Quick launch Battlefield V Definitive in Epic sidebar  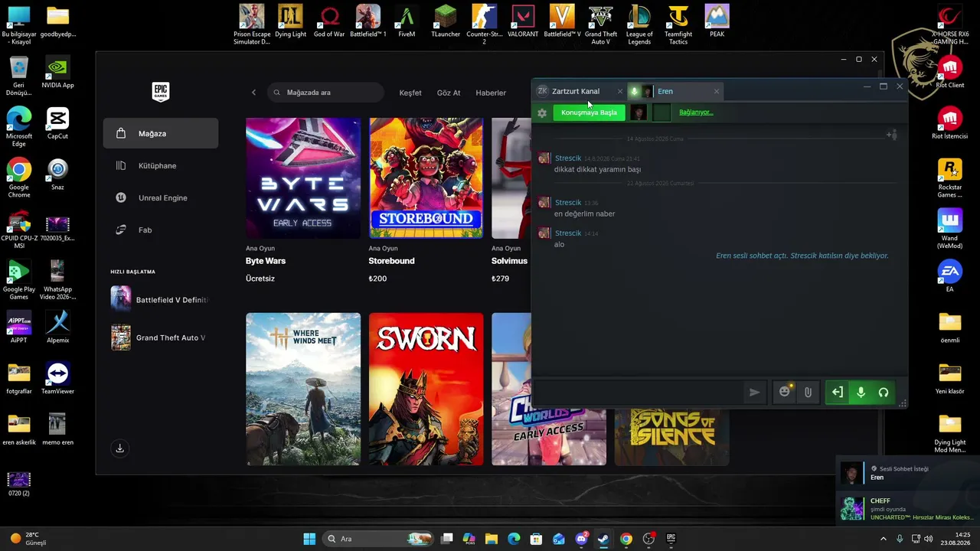pos(159,299)
